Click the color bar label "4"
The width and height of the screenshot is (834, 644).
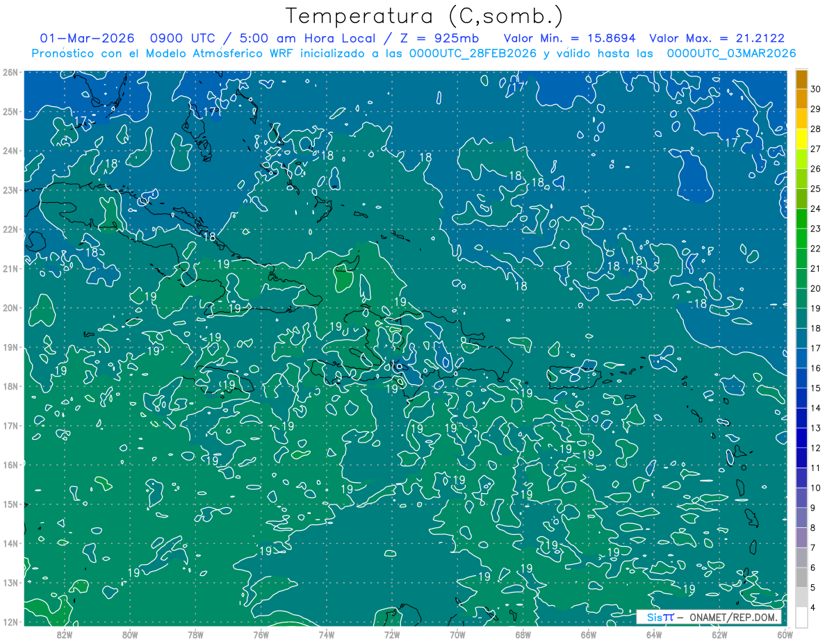[814, 607]
